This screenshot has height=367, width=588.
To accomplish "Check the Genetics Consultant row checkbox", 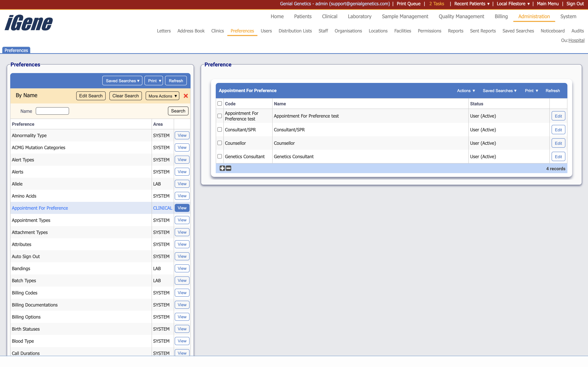I will tap(220, 156).
